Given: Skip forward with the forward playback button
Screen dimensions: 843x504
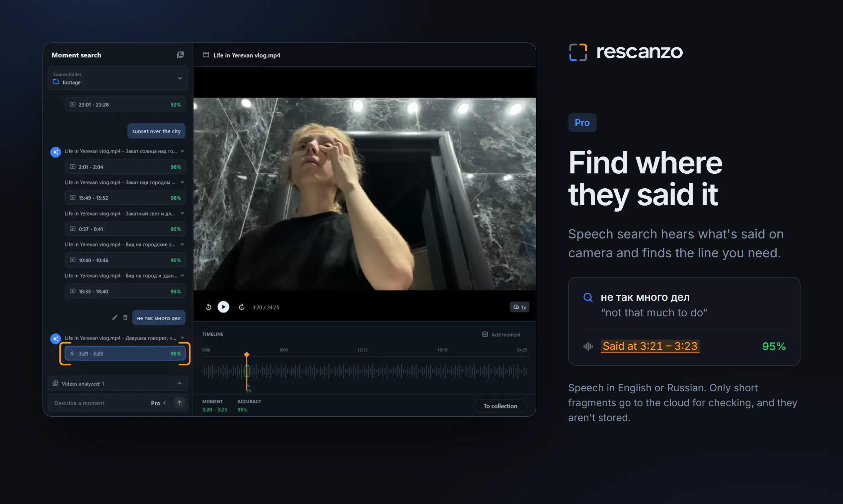Looking at the screenshot, I should tap(242, 307).
